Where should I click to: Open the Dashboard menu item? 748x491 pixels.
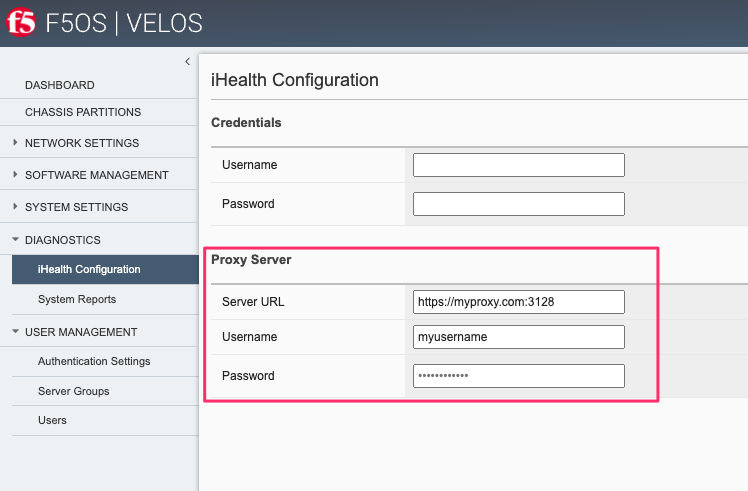(x=60, y=85)
